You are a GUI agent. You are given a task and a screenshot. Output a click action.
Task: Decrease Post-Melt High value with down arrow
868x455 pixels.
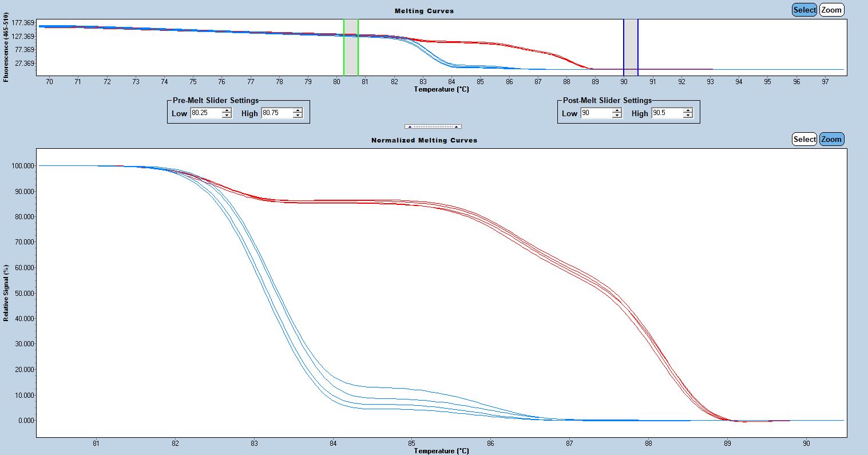pos(688,116)
